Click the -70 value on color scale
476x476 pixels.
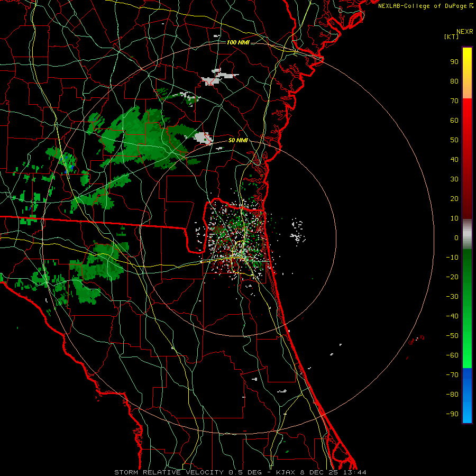tap(452, 375)
